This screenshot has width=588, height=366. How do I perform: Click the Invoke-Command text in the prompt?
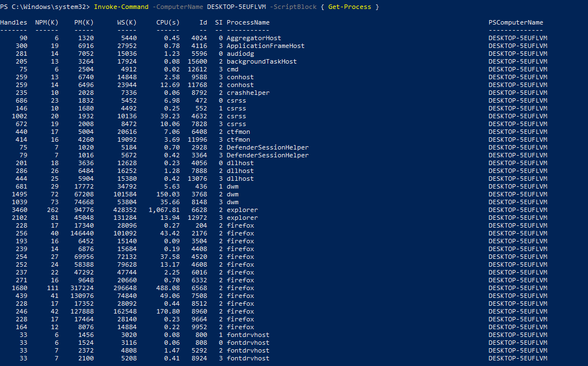click(121, 7)
